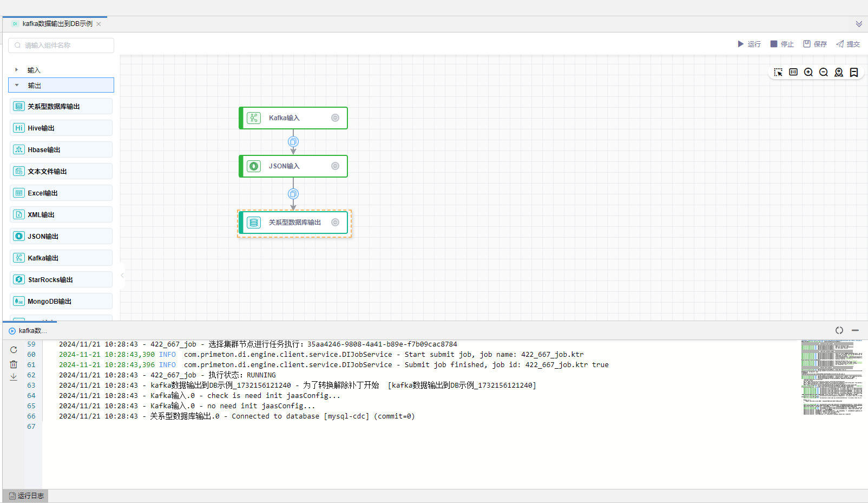Open the double-chevron tab list dropdown
Viewport: 868px width, 503px height.
click(x=859, y=24)
